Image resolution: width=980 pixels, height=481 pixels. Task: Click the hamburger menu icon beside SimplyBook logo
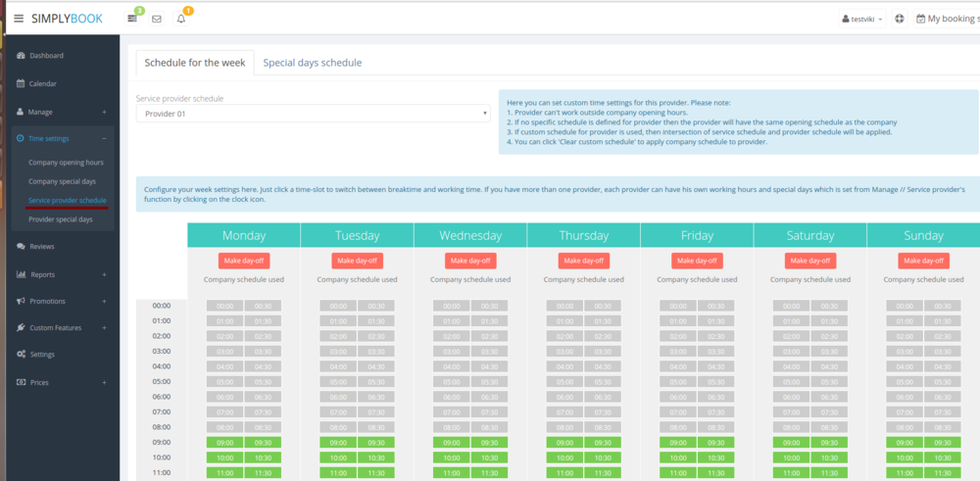[19, 19]
